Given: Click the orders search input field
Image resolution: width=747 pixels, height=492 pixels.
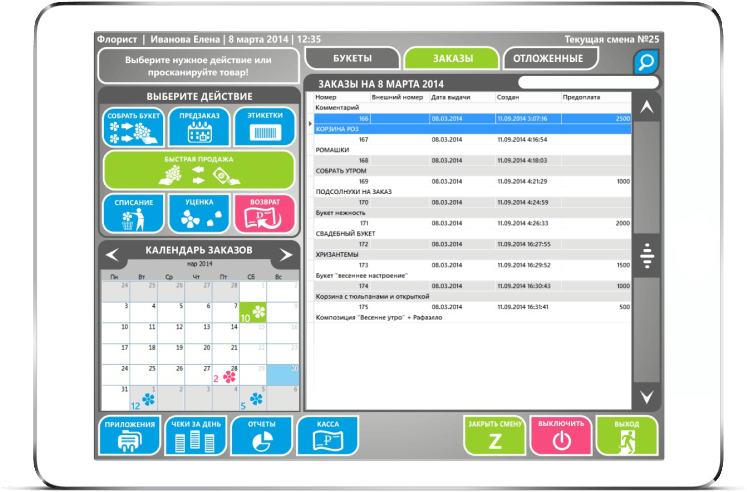Looking at the screenshot, I should tap(588, 82).
